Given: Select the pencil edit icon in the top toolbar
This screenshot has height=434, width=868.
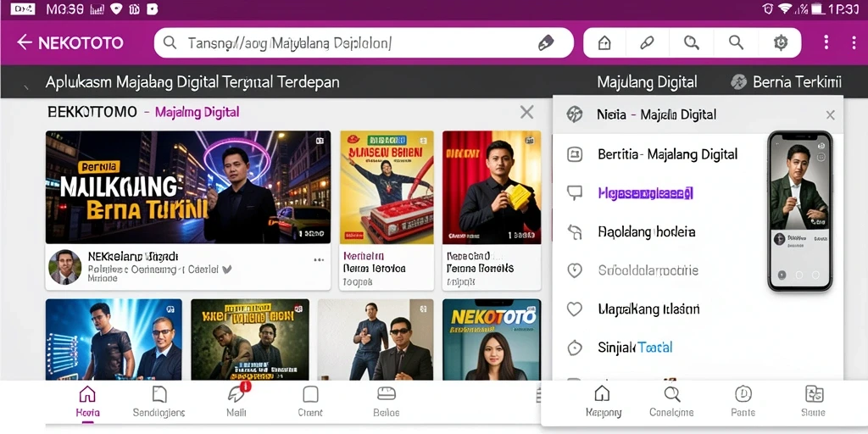Looking at the screenshot, I should pyautogui.click(x=647, y=42).
